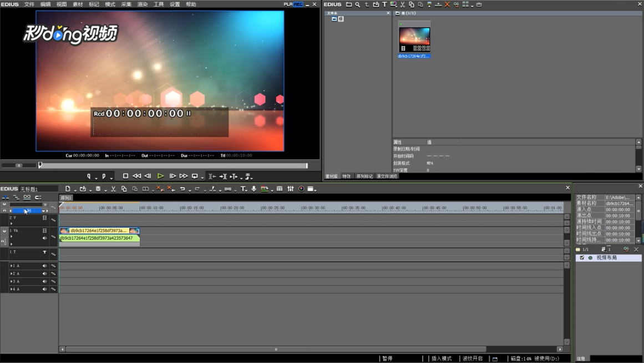Open the Loop playback dropdown arrow
Image resolution: width=644 pixels, height=363 pixels.
pos(202,178)
